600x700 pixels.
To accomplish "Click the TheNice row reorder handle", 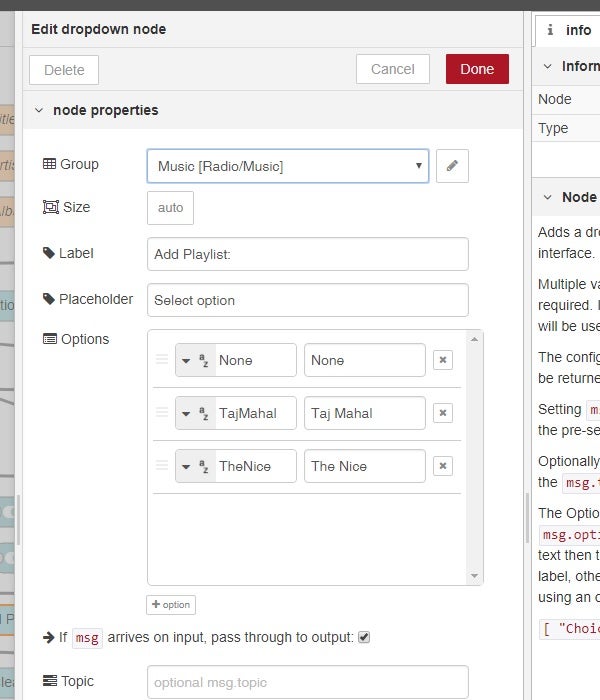I will click(x=162, y=466).
